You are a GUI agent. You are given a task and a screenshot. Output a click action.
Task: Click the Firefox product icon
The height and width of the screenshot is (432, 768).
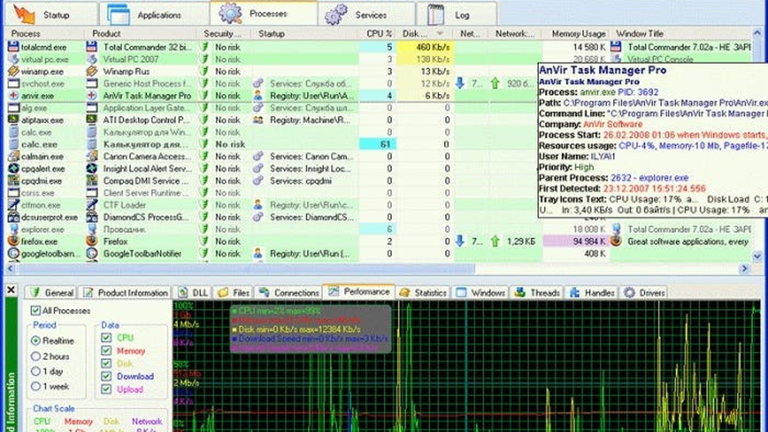pos(92,241)
